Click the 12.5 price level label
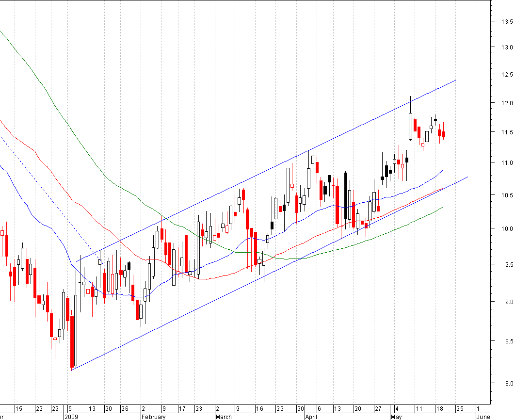 pyautogui.click(x=507, y=75)
